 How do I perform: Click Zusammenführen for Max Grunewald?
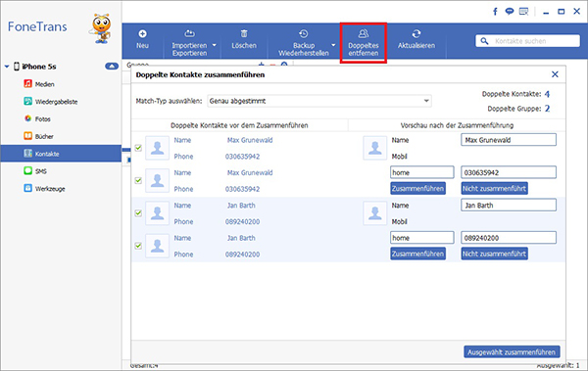(x=417, y=189)
